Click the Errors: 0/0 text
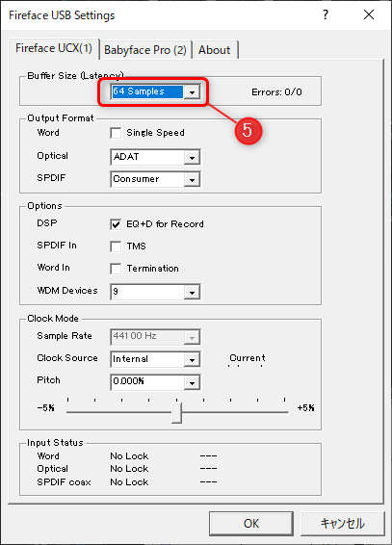Screen dimensions: 392x545 tap(276, 92)
